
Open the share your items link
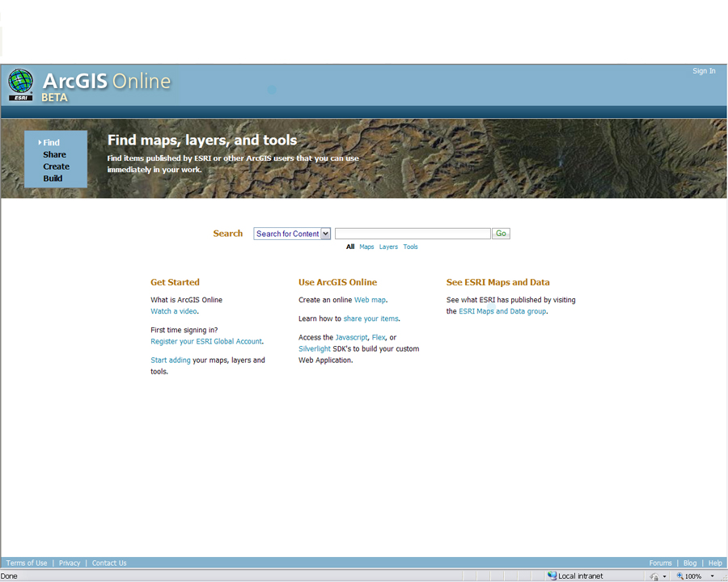[370, 318]
